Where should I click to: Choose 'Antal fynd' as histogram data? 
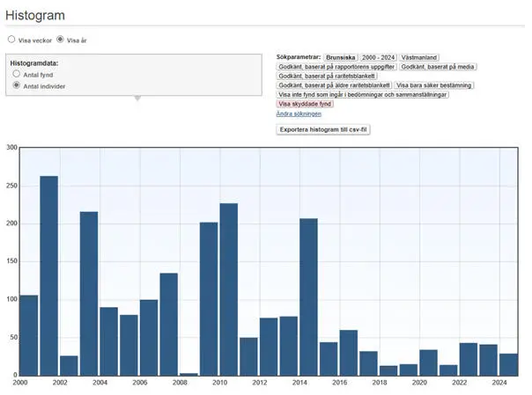(x=17, y=75)
